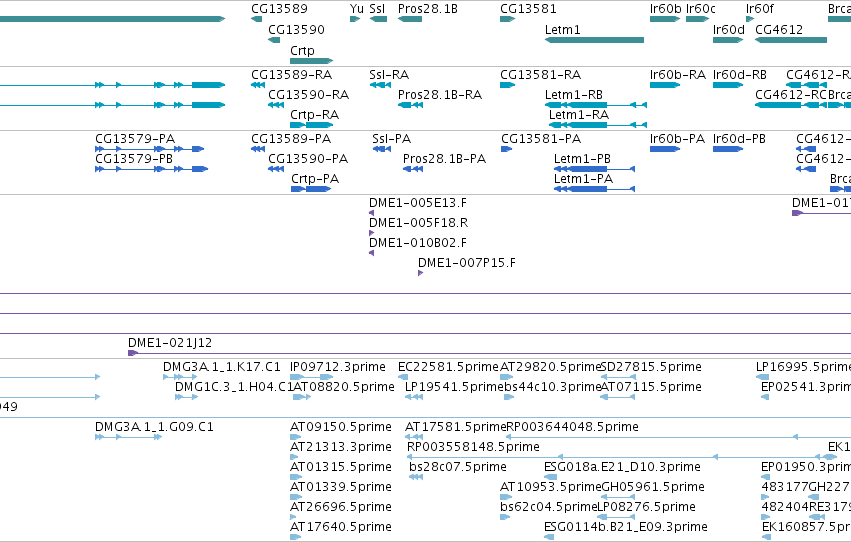The image size is (851, 542).
Task: Select the IP09712.3prime EST
Action: pyautogui.click(x=312, y=377)
